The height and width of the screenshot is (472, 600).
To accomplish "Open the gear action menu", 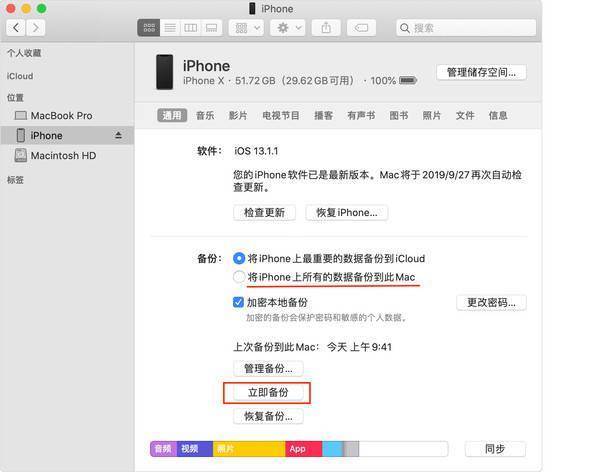I will 288,28.
